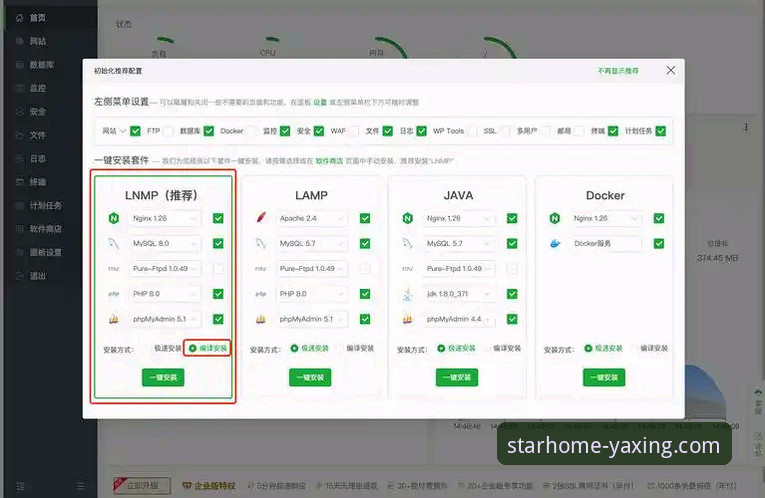765x498 pixels.
Task: Enable WAF checkbox in menu settings
Action: pyautogui.click(x=354, y=131)
